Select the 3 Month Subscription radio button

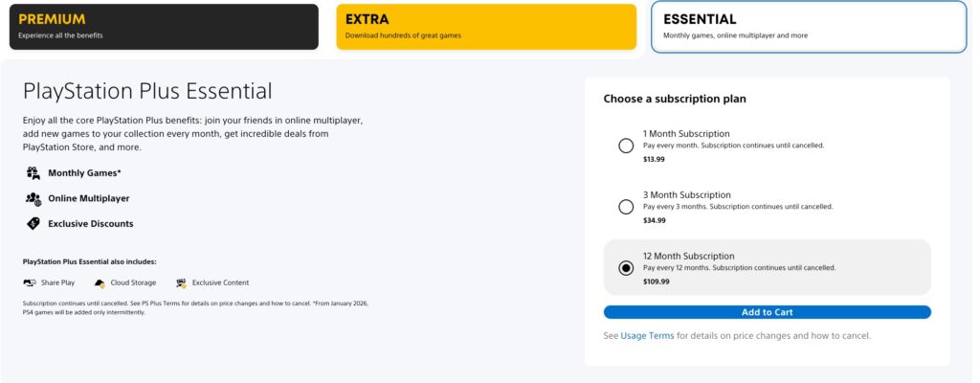(626, 207)
